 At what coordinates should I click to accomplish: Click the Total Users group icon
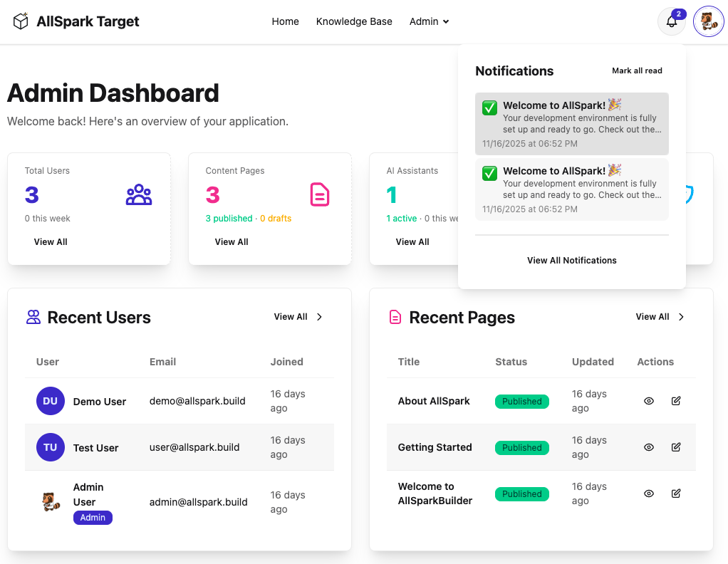pyautogui.click(x=138, y=194)
